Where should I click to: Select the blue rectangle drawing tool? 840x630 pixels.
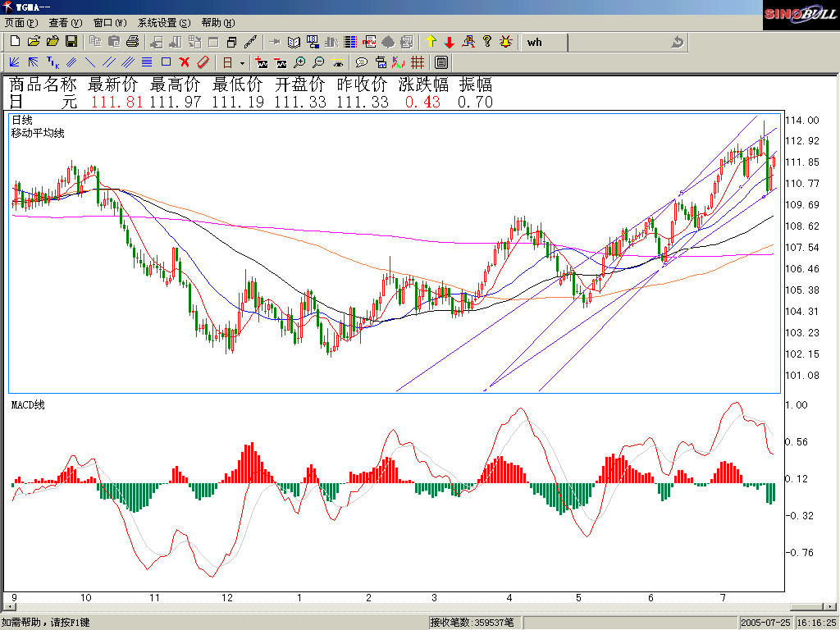(x=166, y=62)
